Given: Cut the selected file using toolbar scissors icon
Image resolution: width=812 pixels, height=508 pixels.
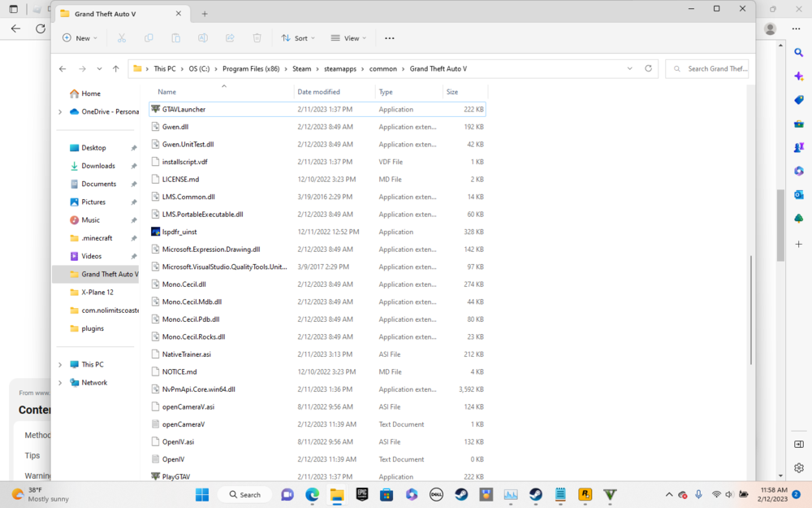Looking at the screenshot, I should 122,37.
